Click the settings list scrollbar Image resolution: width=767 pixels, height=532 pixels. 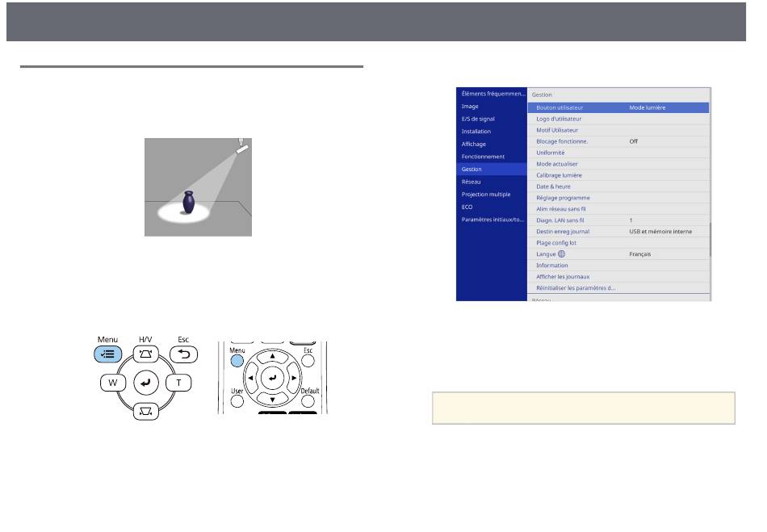click(710, 240)
